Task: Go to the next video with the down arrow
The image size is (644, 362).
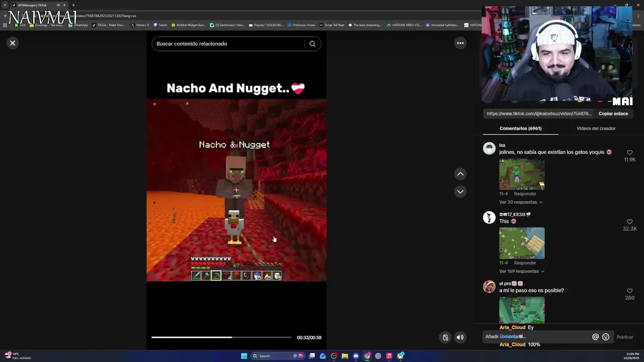Action: [460, 192]
